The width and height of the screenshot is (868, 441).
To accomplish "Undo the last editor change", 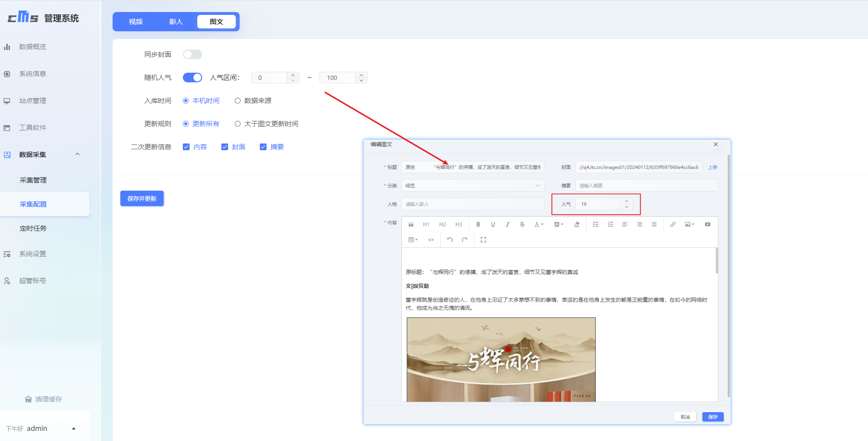I will click(450, 240).
